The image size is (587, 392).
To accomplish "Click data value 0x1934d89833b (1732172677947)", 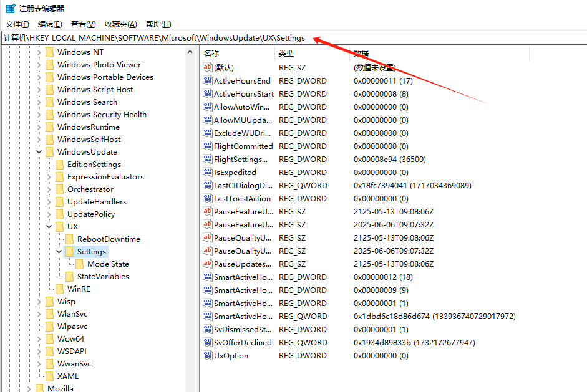I will 414,343.
